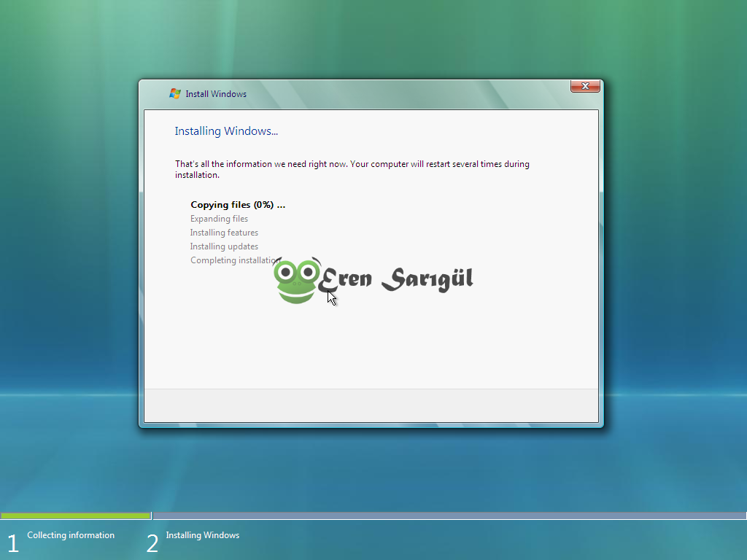Select the Installing features step entry
The image size is (747, 560).
click(224, 233)
